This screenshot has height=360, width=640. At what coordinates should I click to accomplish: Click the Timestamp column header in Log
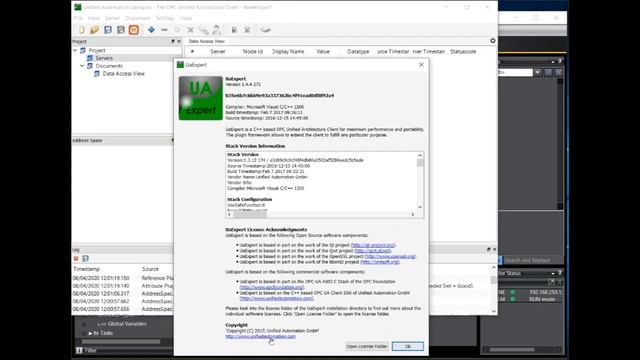(x=86, y=269)
